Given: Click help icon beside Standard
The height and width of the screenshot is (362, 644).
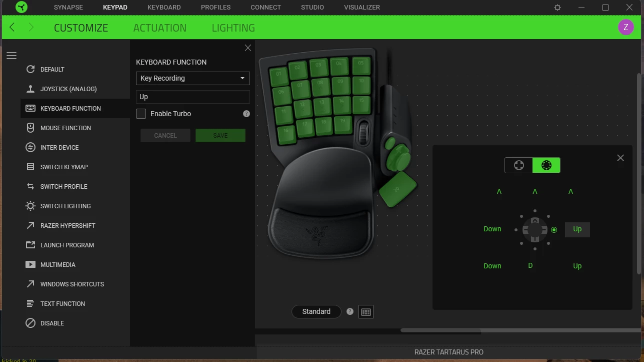Looking at the screenshot, I should tap(350, 311).
